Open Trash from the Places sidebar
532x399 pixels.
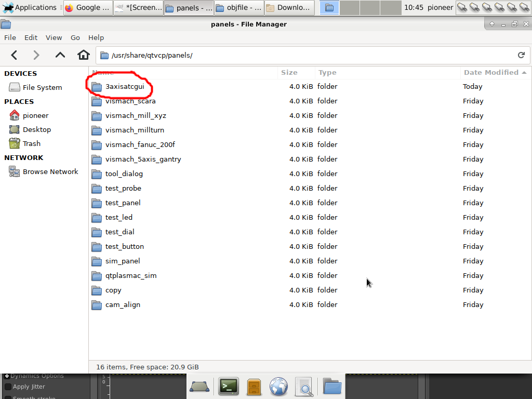(x=31, y=143)
